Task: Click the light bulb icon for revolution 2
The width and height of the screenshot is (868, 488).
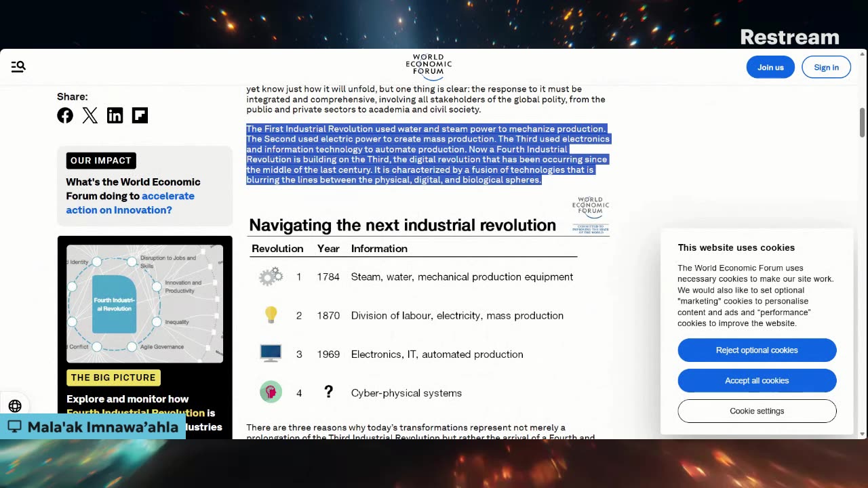Action: [271, 315]
